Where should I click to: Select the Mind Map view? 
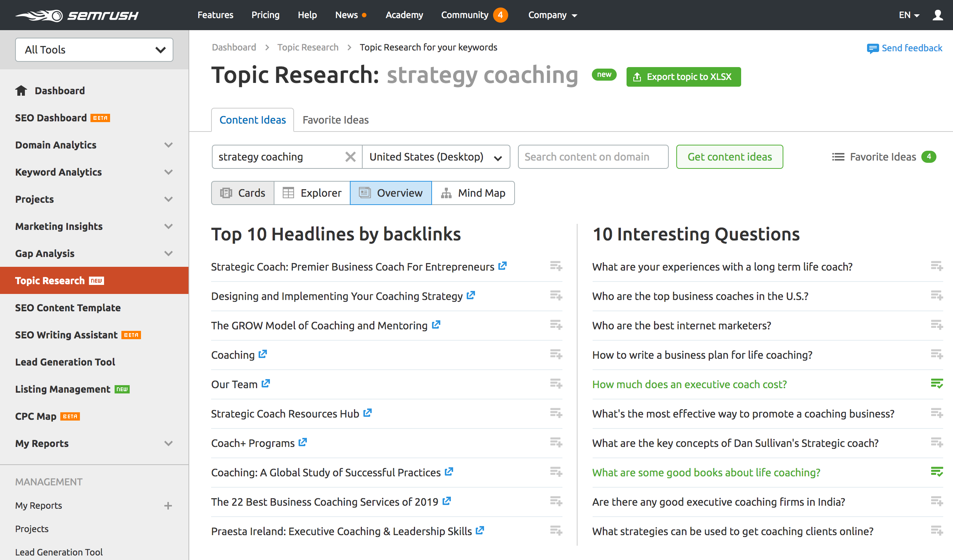473,193
